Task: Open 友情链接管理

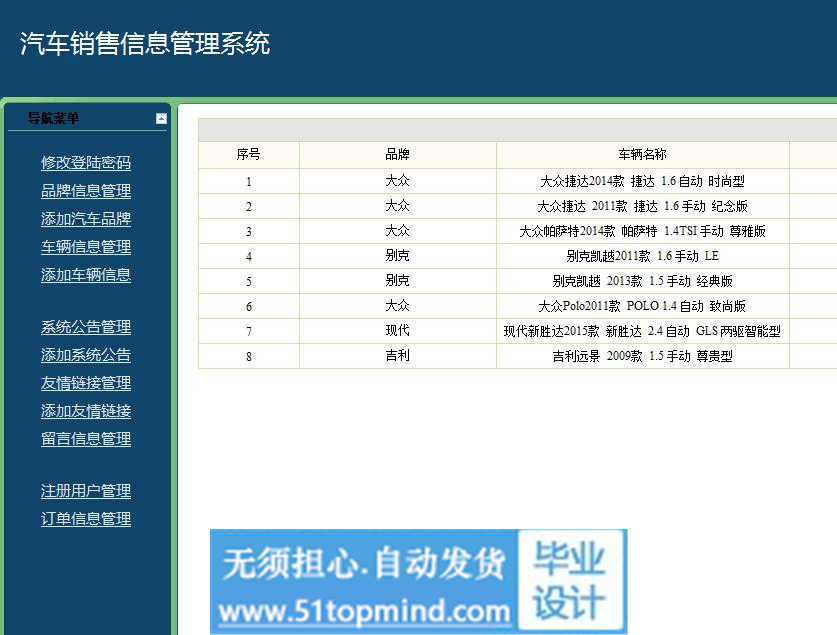Action: coord(86,383)
